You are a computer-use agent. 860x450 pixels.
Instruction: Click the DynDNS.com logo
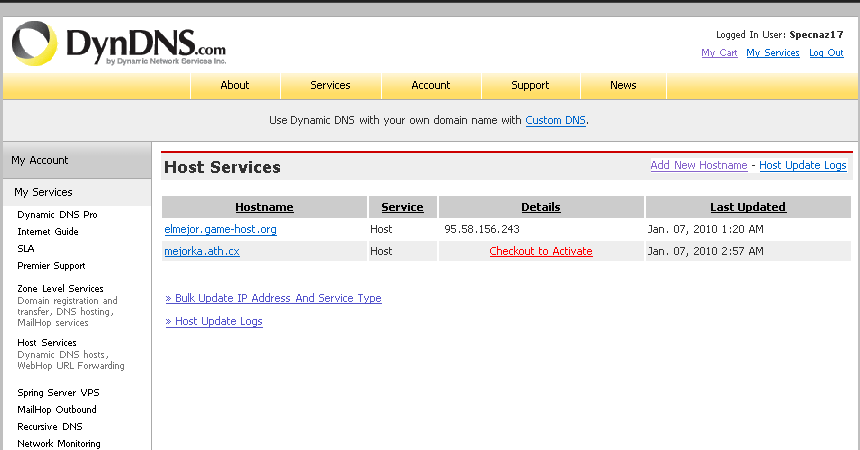coord(119,44)
